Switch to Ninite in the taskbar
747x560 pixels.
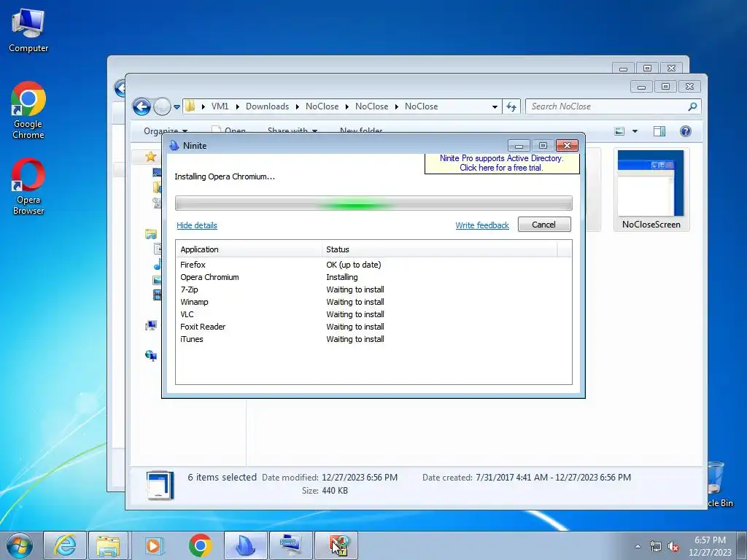click(245, 545)
